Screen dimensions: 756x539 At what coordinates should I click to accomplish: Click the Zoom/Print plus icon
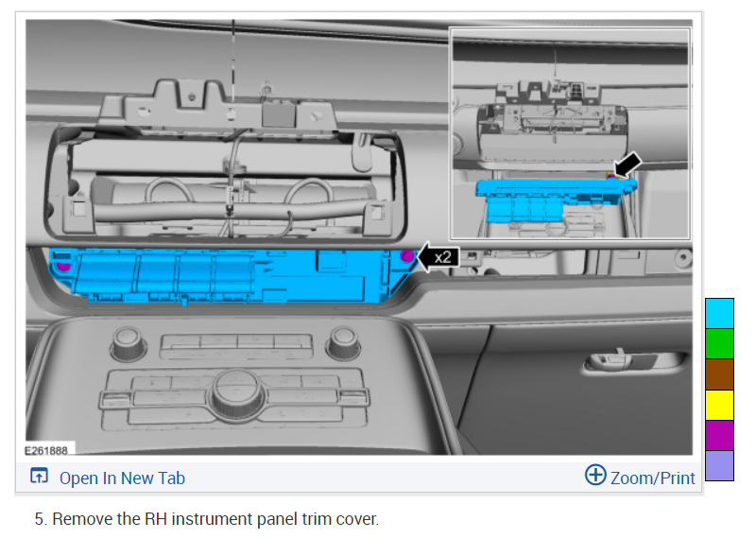(x=595, y=475)
